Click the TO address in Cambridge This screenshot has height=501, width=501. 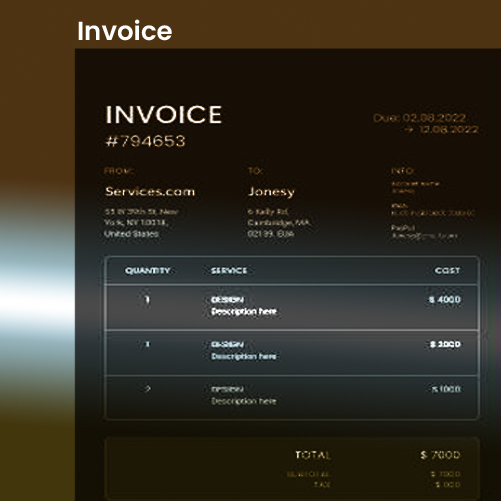[x=279, y=223]
